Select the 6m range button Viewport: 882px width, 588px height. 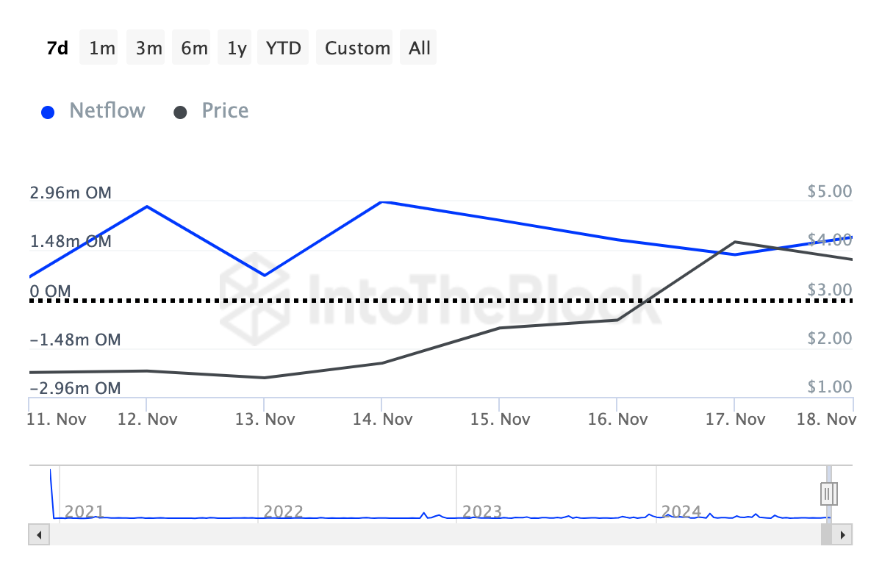194,49
